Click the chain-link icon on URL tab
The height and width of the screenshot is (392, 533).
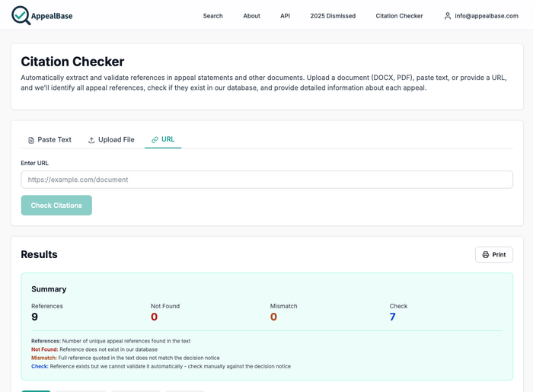point(155,140)
